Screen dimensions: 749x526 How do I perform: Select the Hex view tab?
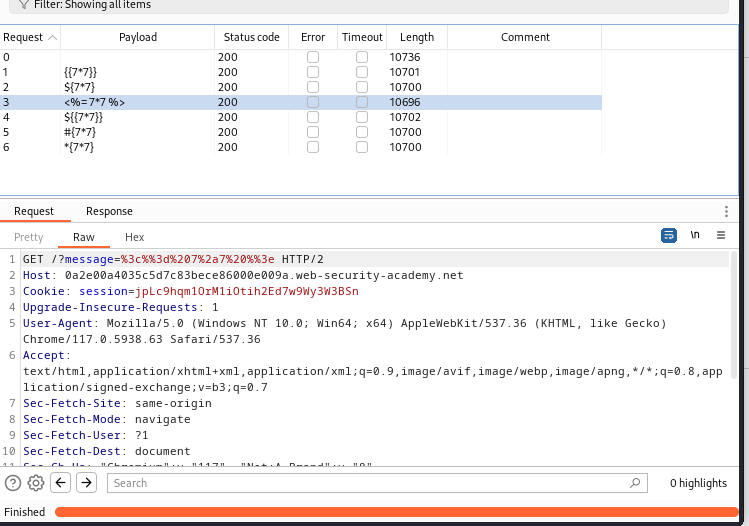(134, 237)
